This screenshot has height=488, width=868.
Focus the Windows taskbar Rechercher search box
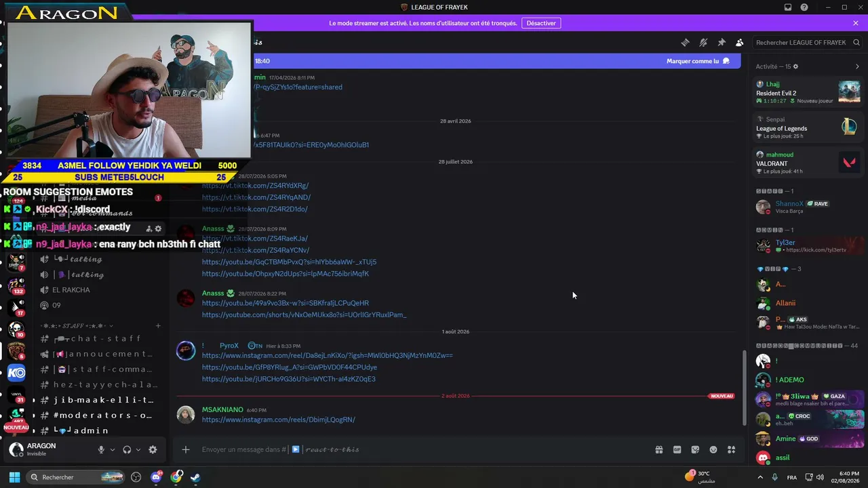tap(76, 477)
